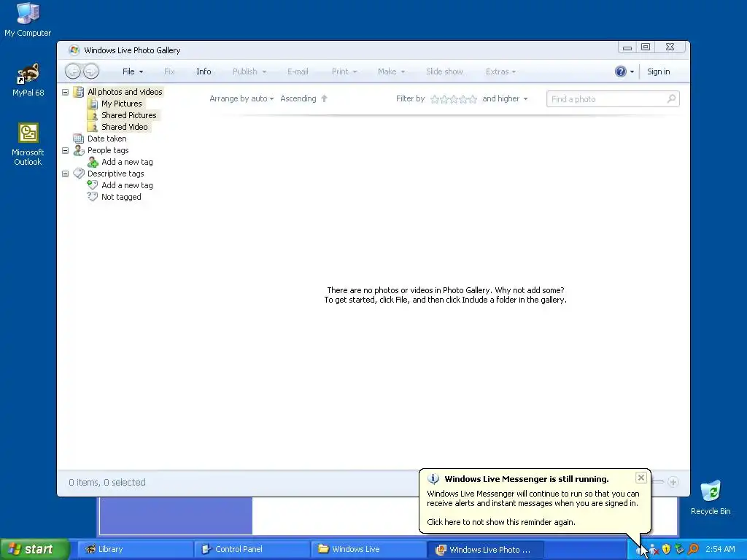
Task: Open the 'and higher' rating filter dropdown
Action: click(505, 98)
